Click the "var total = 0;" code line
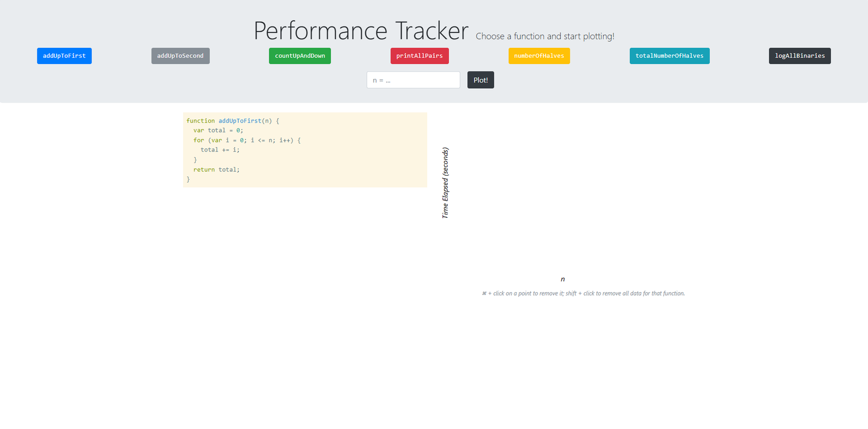Image resolution: width=868 pixels, height=429 pixels. point(218,130)
